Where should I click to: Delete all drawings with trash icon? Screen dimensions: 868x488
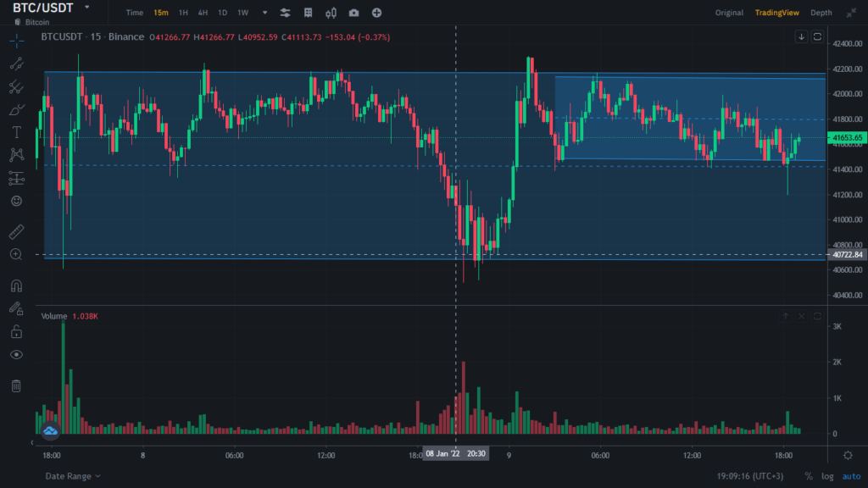[x=16, y=386]
